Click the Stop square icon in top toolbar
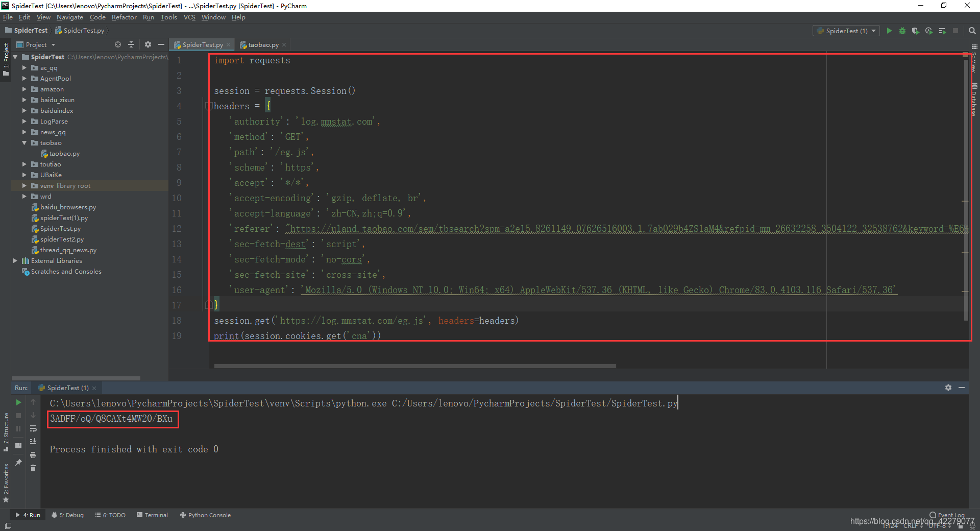 click(x=955, y=31)
